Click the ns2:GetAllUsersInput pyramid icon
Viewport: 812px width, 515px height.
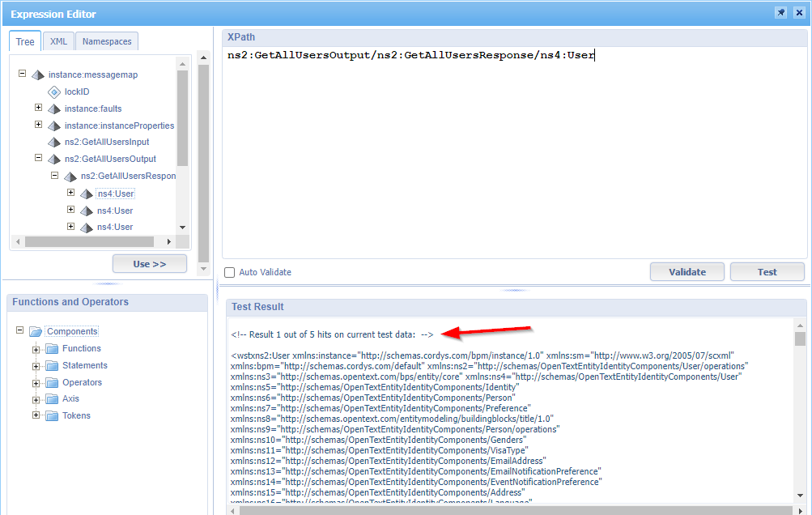point(54,143)
